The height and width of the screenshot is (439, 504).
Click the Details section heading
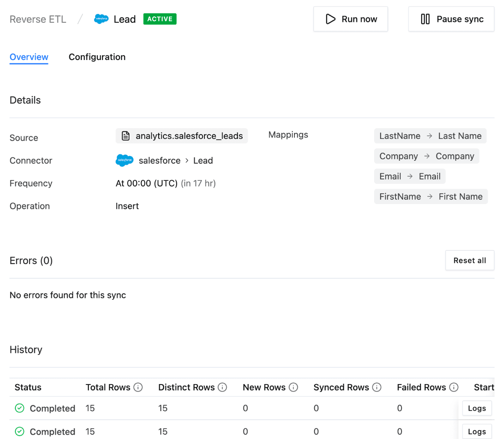click(25, 100)
